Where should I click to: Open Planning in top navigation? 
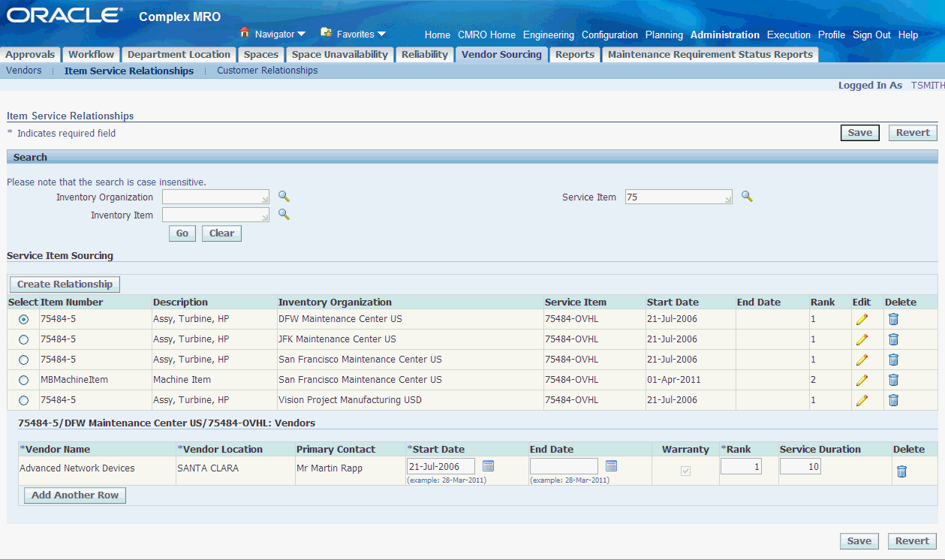[x=664, y=35]
